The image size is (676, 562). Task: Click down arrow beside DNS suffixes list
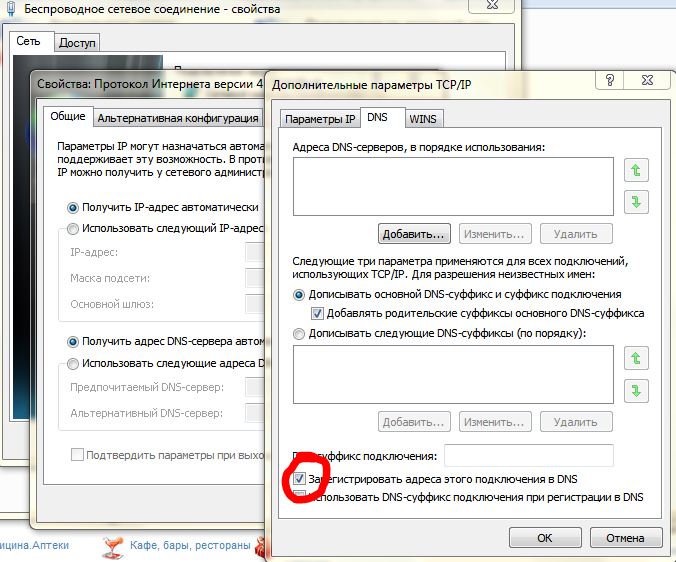(635, 390)
